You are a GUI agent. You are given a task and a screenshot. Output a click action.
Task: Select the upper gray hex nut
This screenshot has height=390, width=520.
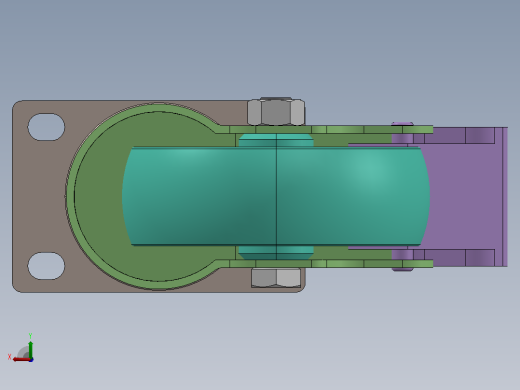tap(276, 112)
